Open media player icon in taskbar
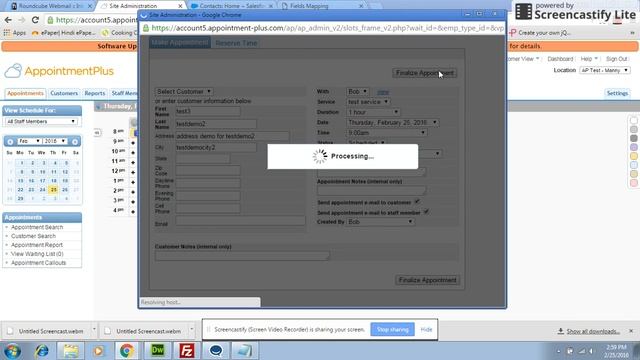The image size is (640, 360). tap(98, 351)
